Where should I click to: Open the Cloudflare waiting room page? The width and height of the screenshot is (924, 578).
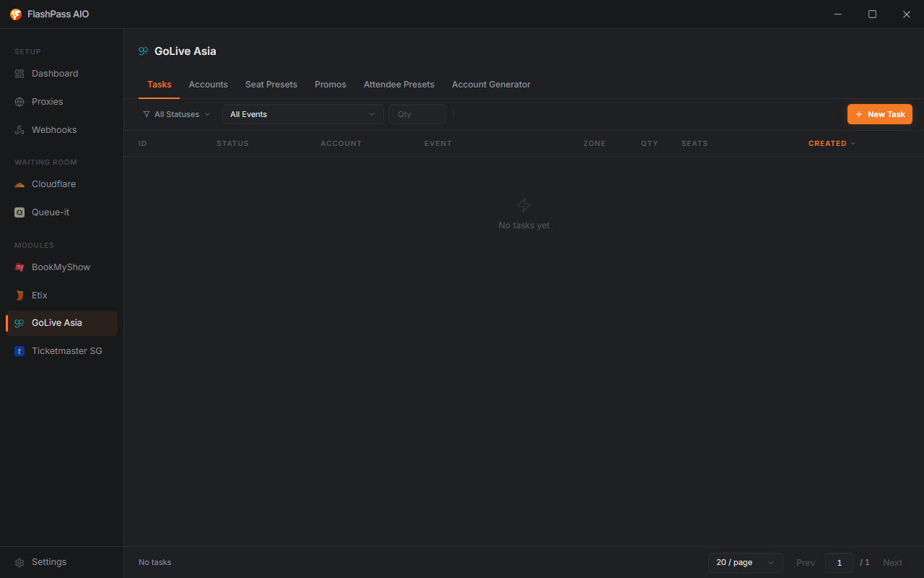(x=61, y=184)
